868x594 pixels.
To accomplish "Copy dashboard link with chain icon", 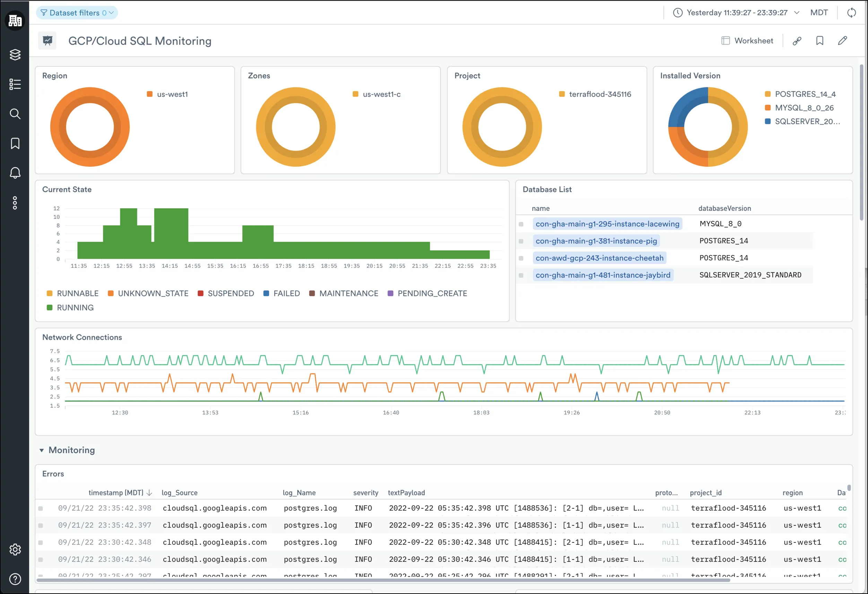I will 797,41.
